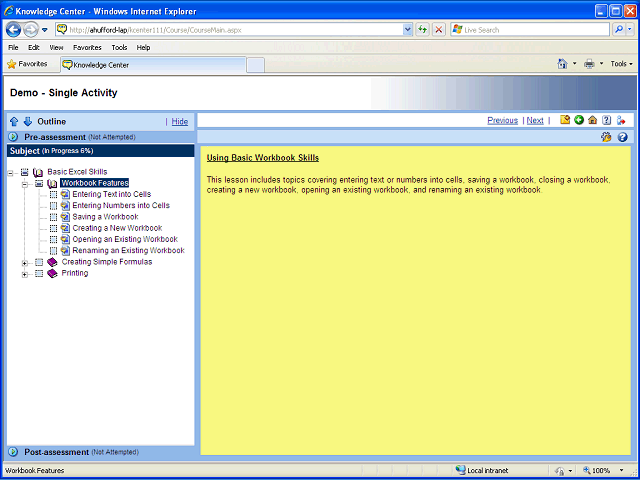Open recent pages dropdown next to Forward
The width and height of the screenshot is (640, 480).
45,30
